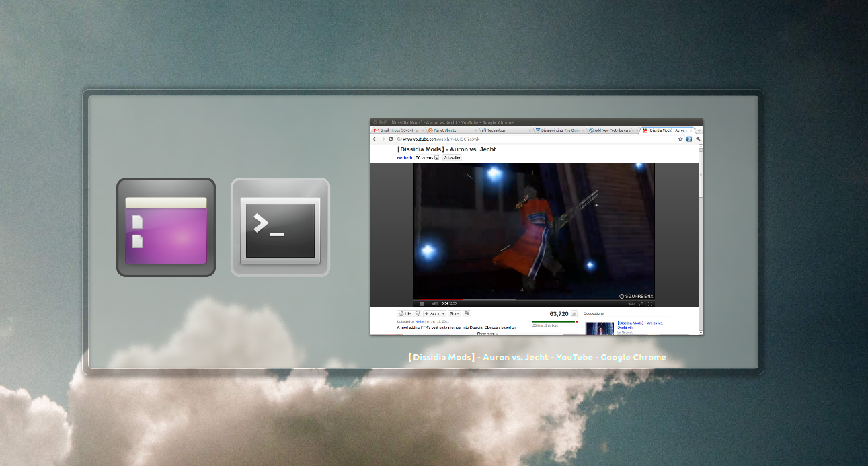Open the Disappointing tab in Chrome preview

pos(560,130)
